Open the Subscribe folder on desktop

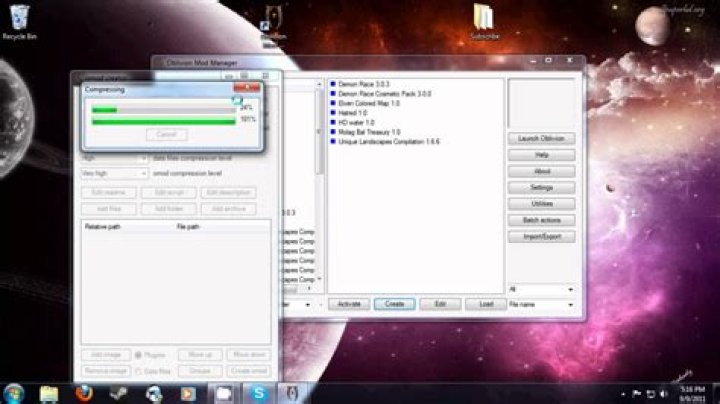[x=484, y=20]
